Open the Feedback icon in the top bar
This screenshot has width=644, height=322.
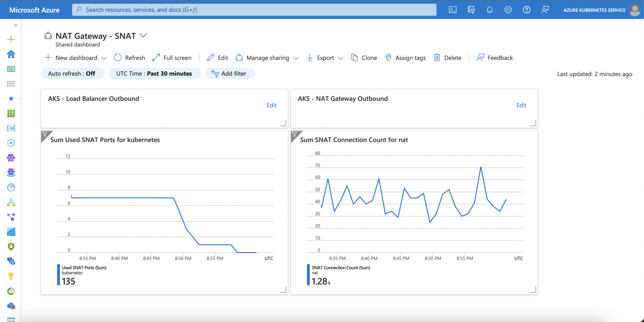click(x=545, y=9)
